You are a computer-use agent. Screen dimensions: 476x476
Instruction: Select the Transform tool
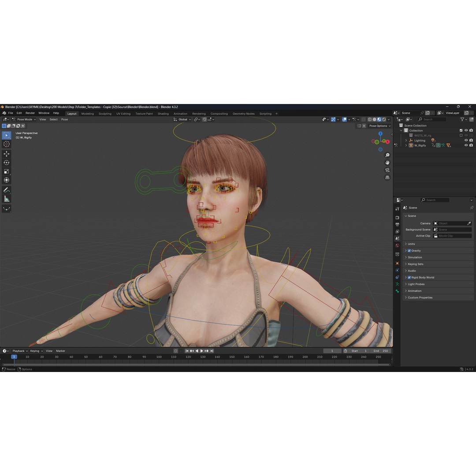coord(6,180)
